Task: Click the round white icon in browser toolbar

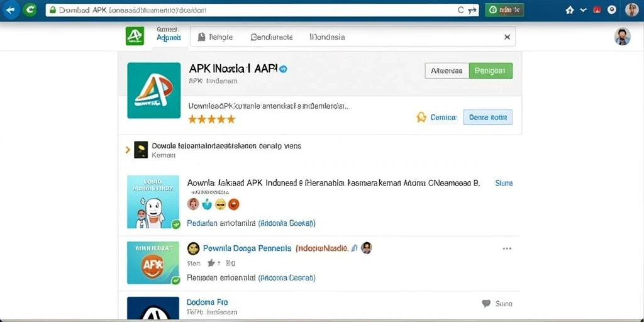Action: [x=611, y=10]
